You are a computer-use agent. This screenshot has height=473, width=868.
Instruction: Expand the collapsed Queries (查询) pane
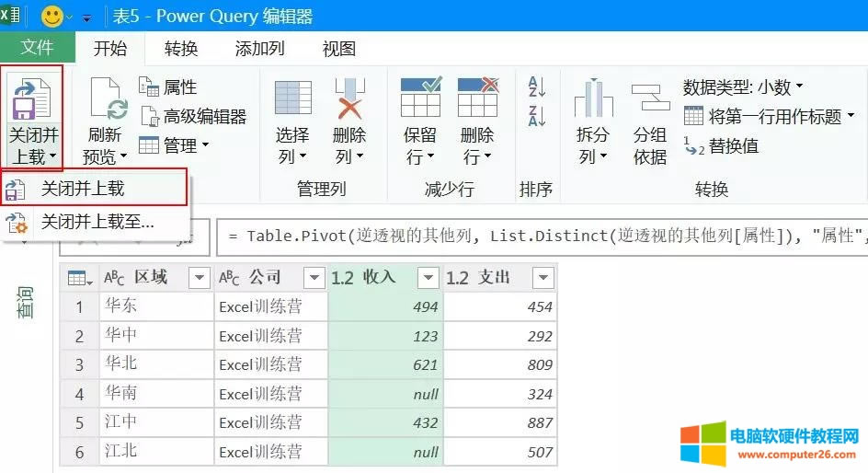coord(26,303)
